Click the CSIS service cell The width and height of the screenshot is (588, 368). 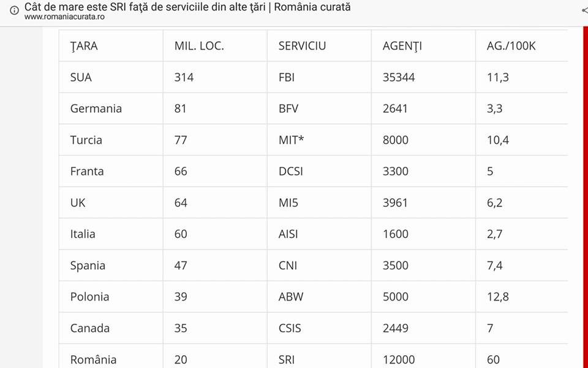tap(290, 328)
